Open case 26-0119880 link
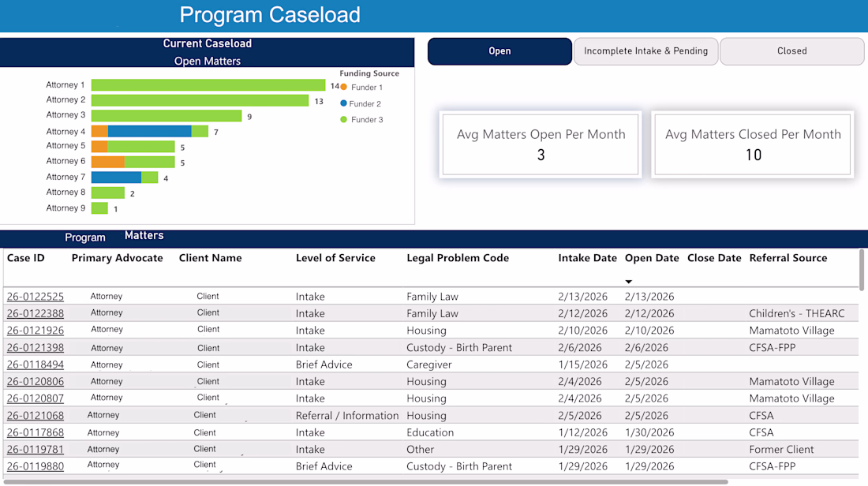The image size is (868, 486). (x=36, y=466)
